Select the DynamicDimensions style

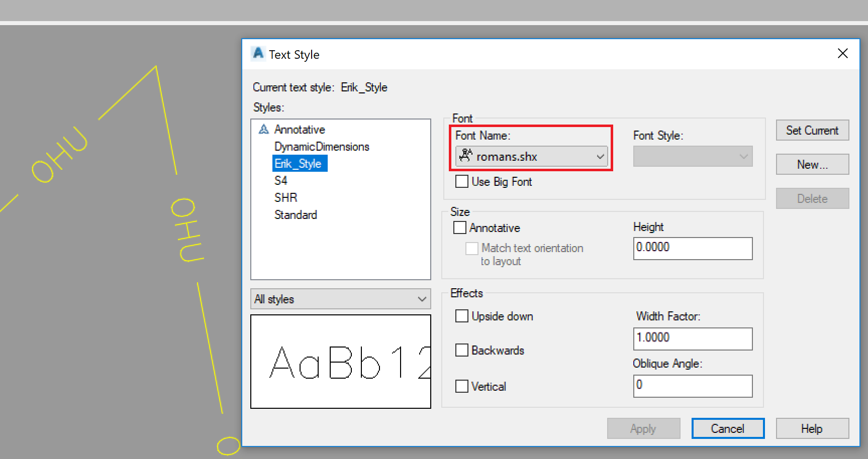322,146
